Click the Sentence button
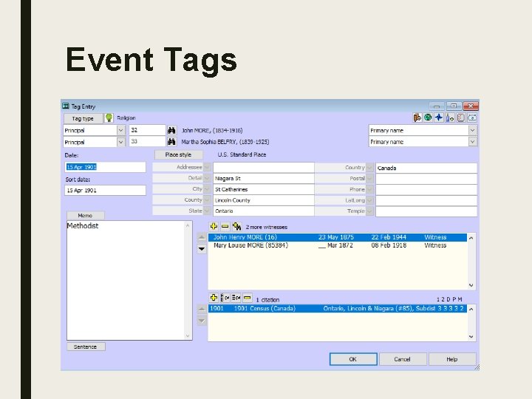 86,347
